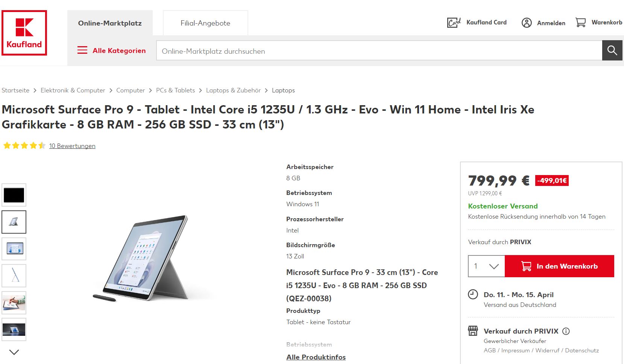Screen dimensions: 624x364
Task: Click info icon next to Verkauf durch PRIVIX
Action: pyautogui.click(x=566, y=331)
